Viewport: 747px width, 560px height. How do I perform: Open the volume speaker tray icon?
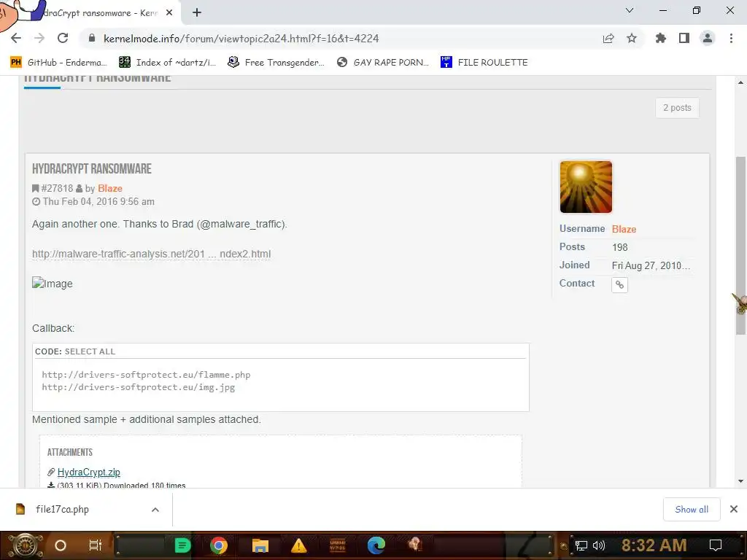[598, 545]
